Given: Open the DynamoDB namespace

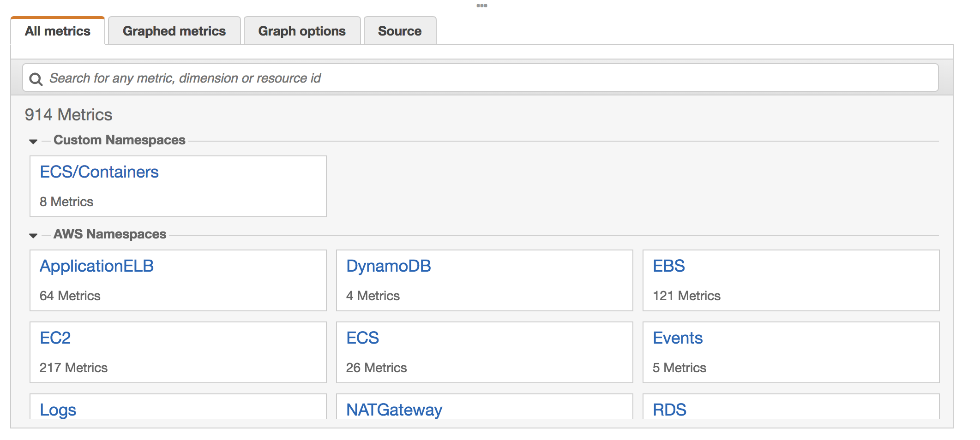Looking at the screenshot, I should click(x=388, y=266).
